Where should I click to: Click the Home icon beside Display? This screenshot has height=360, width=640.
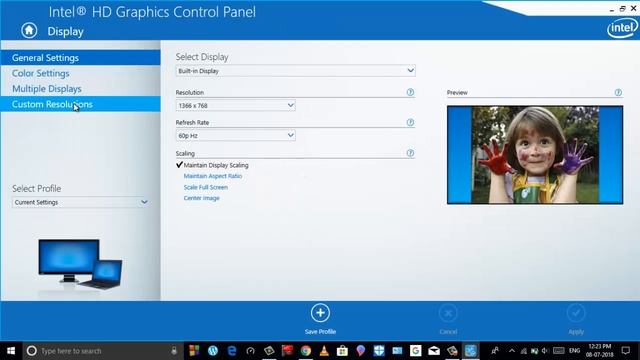[x=29, y=30]
